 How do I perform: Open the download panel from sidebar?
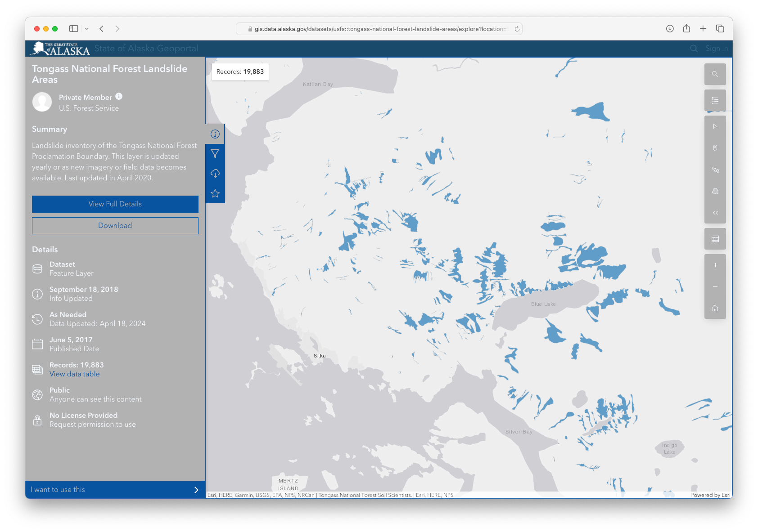pyautogui.click(x=215, y=173)
